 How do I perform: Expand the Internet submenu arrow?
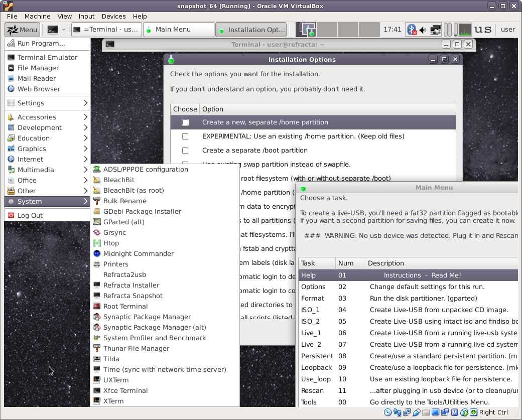(x=85, y=159)
